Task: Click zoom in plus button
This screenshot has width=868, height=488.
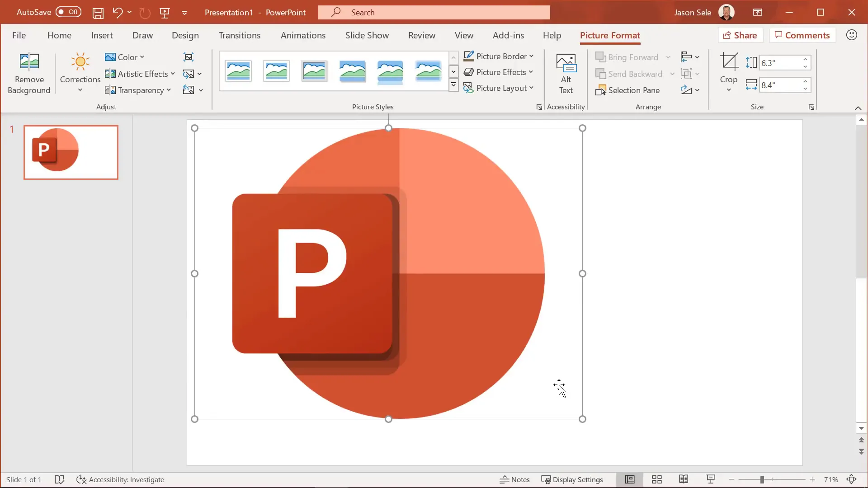Action: [x=812, y=479]
